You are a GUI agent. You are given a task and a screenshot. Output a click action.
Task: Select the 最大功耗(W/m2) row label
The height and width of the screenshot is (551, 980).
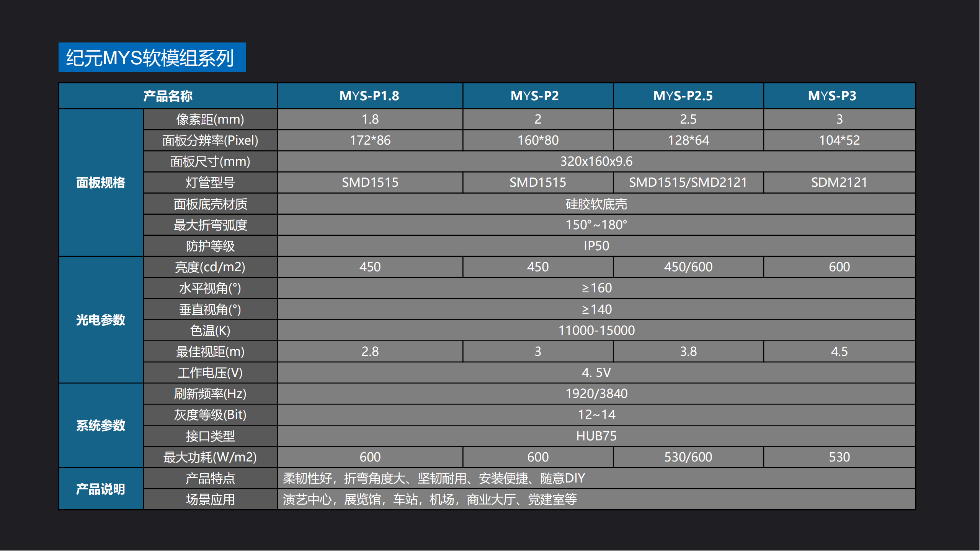[x=210, y=457]
